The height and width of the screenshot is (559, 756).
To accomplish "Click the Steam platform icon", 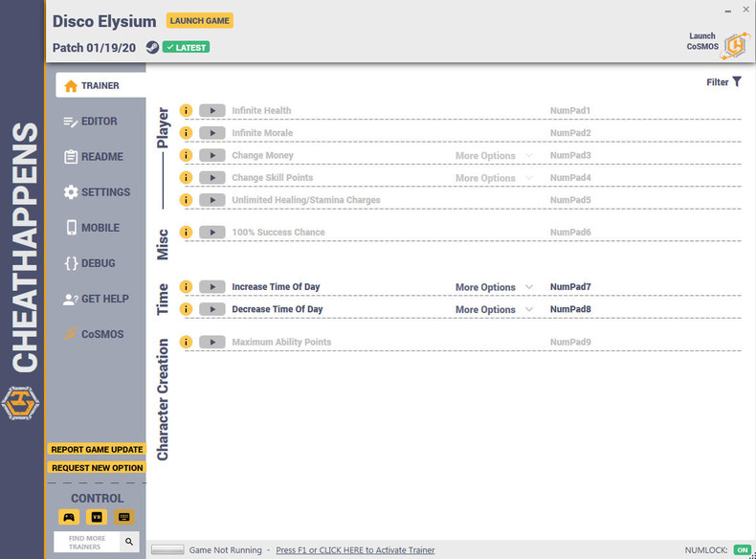I will point(152,47).
